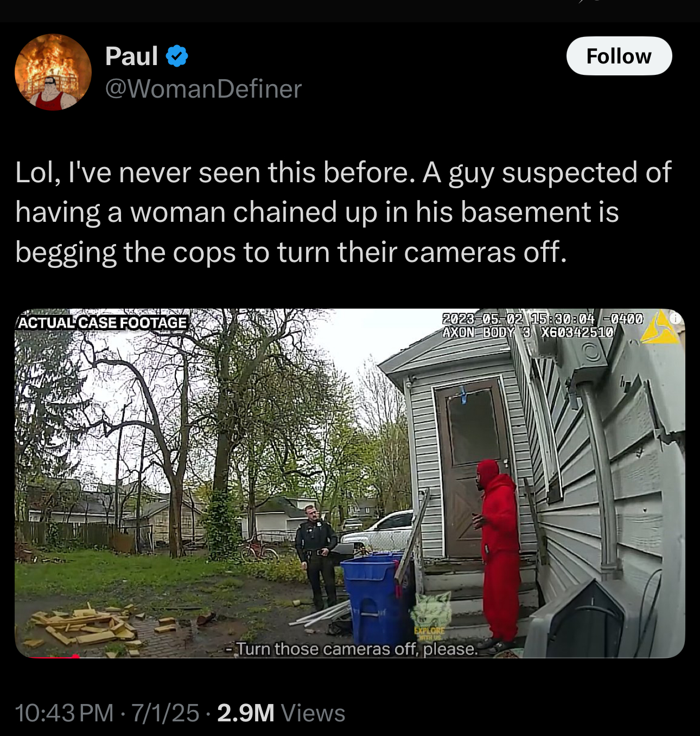Click the yellow Axon triangle logo
Viewport: 700px width, 736px height.
pyautogui.click(x=659, y=328)
